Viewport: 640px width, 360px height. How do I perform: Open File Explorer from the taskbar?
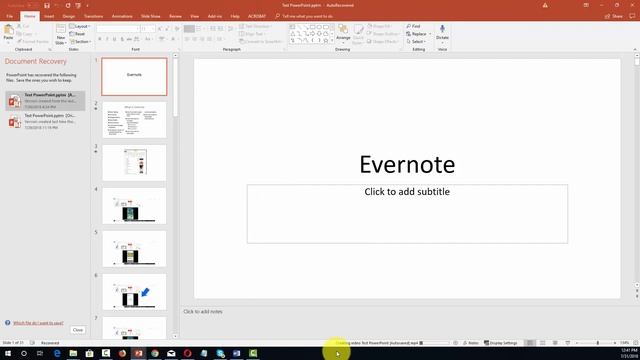(x=73, y=353)
